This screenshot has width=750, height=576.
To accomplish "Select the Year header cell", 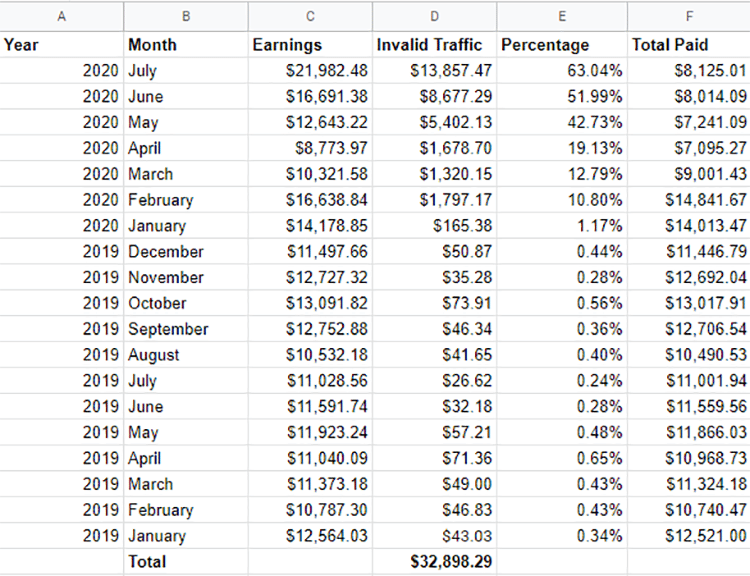I will pyautogui.click(x=62, y=45).
